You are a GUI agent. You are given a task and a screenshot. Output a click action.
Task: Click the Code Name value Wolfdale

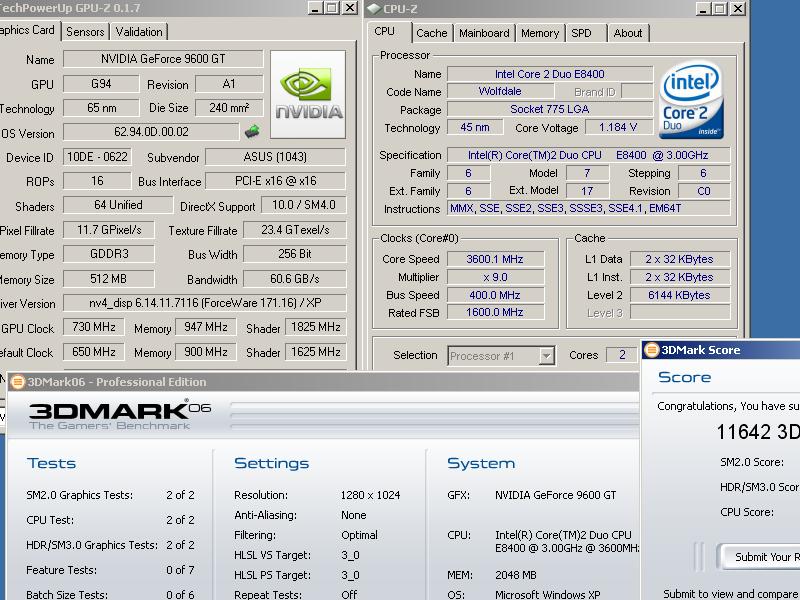coord(500,91)
